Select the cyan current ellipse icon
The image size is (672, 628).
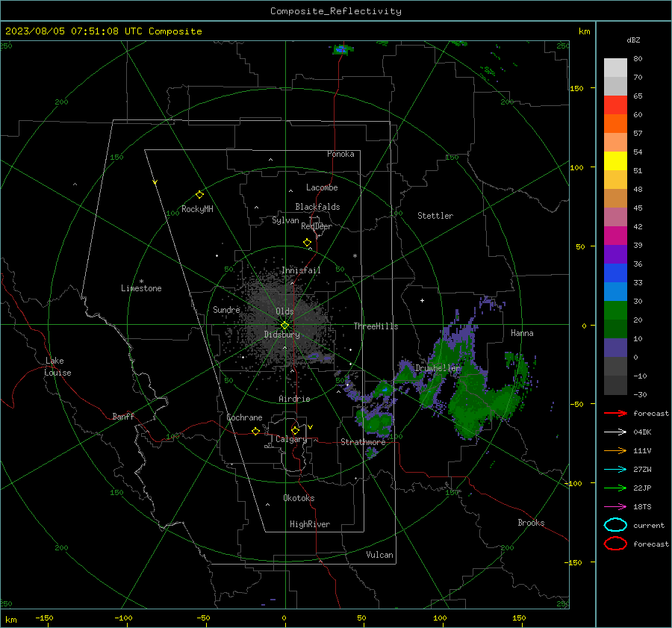615,525
